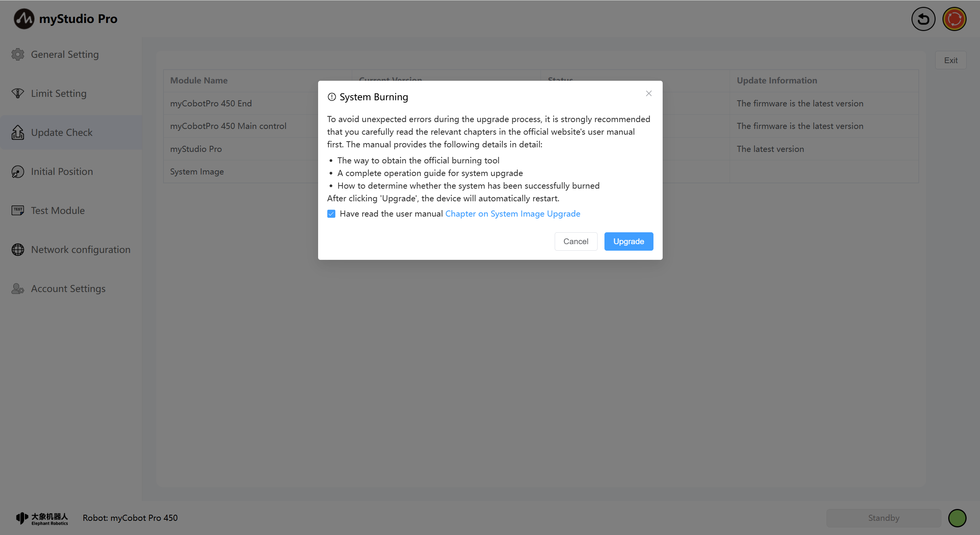The image size is (980, 535).
Task: Click the back arrow icon top right
Action: point(923,19)
